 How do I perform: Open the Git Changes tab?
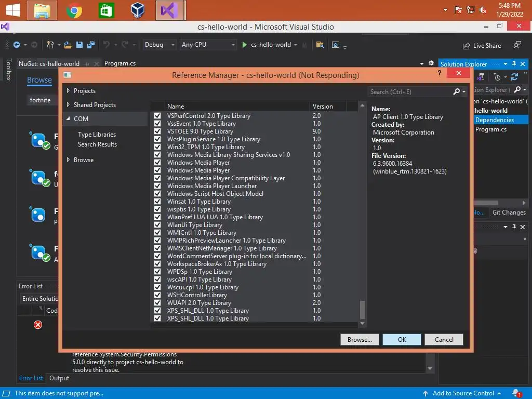tap(509, 212)
